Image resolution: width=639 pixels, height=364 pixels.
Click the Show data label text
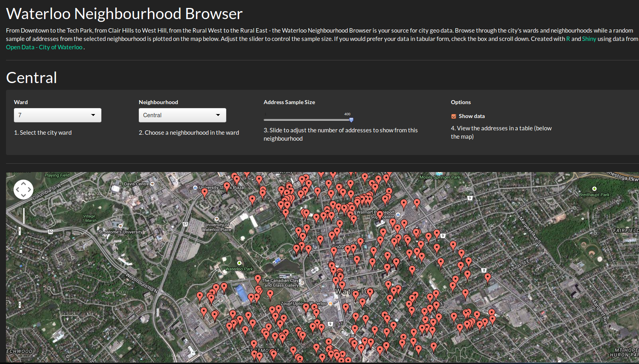pyautogui.click(x=472, y=116)
